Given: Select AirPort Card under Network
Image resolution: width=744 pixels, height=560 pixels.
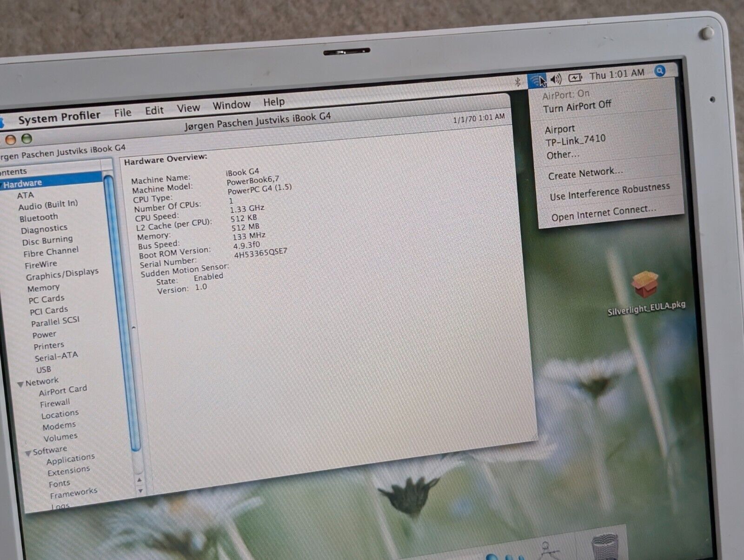Looking at the screenshot, I should click(x=63, y=390).
